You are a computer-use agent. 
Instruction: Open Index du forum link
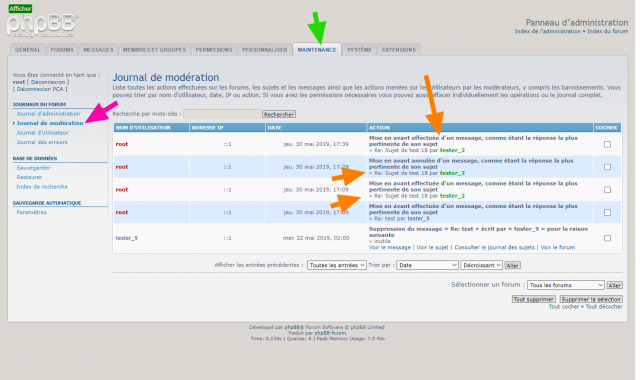coord(607,31)
